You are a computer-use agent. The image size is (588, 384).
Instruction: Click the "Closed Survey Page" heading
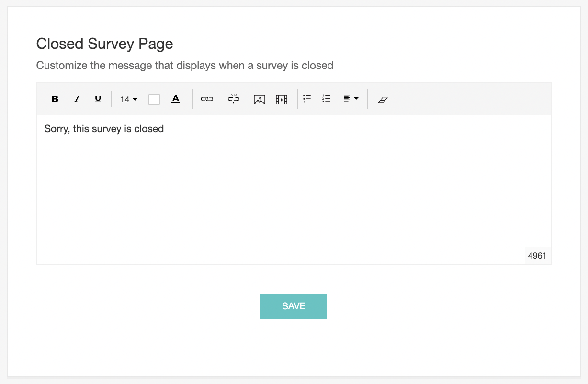tap(104, 44)
